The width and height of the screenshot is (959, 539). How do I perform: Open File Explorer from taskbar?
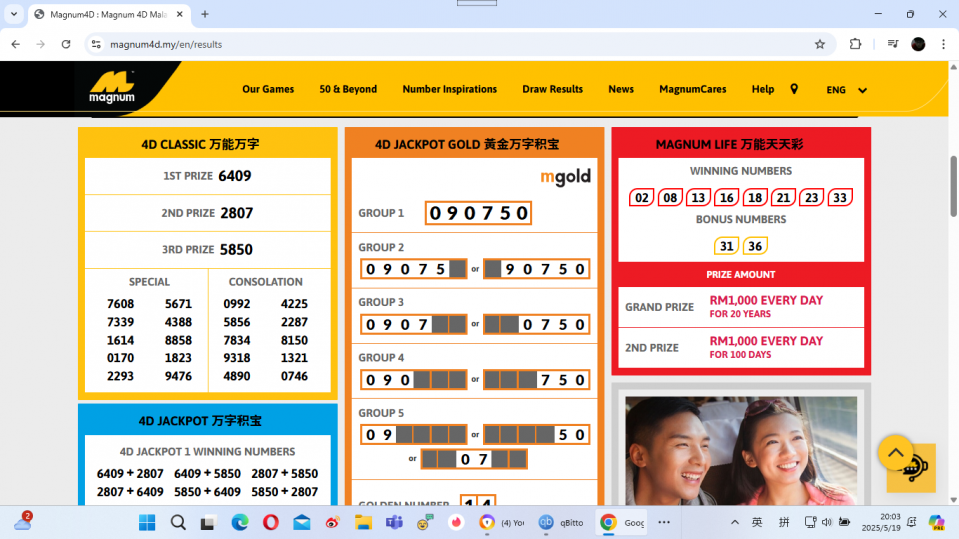coord(363,522)
